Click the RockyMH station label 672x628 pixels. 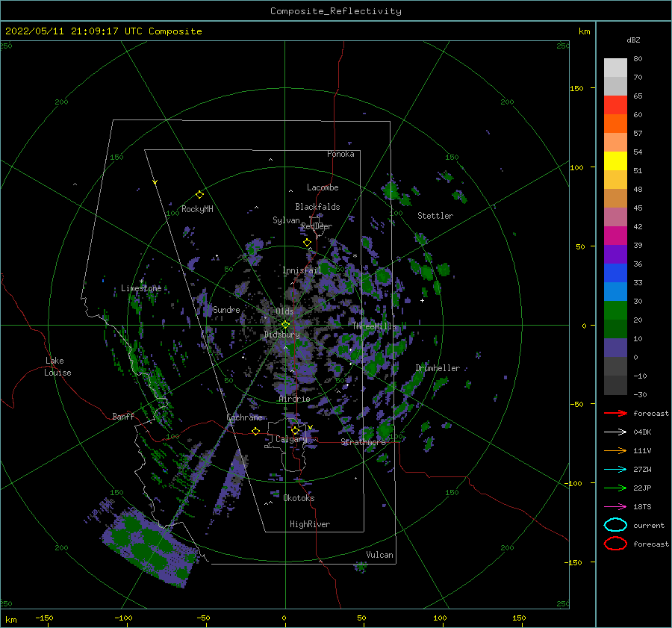[x=197, y=209]
